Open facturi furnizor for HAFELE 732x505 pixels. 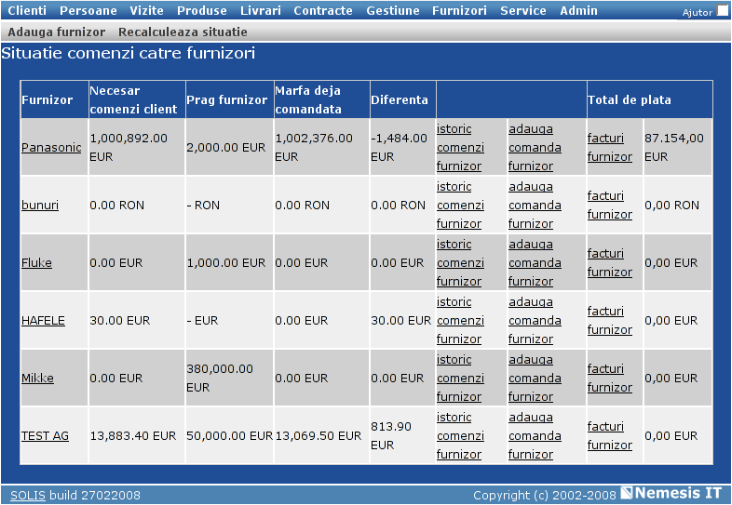(610, 321)
